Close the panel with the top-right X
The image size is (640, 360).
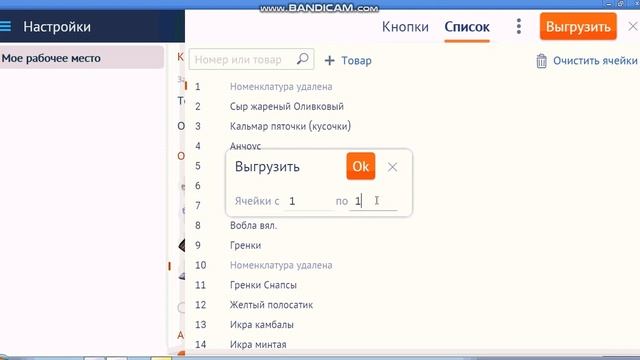tap(633, 27)
